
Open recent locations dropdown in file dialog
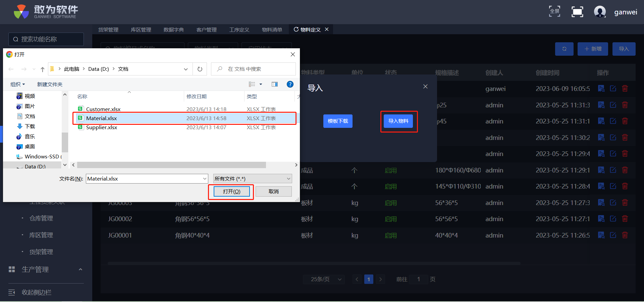point(34,69)
